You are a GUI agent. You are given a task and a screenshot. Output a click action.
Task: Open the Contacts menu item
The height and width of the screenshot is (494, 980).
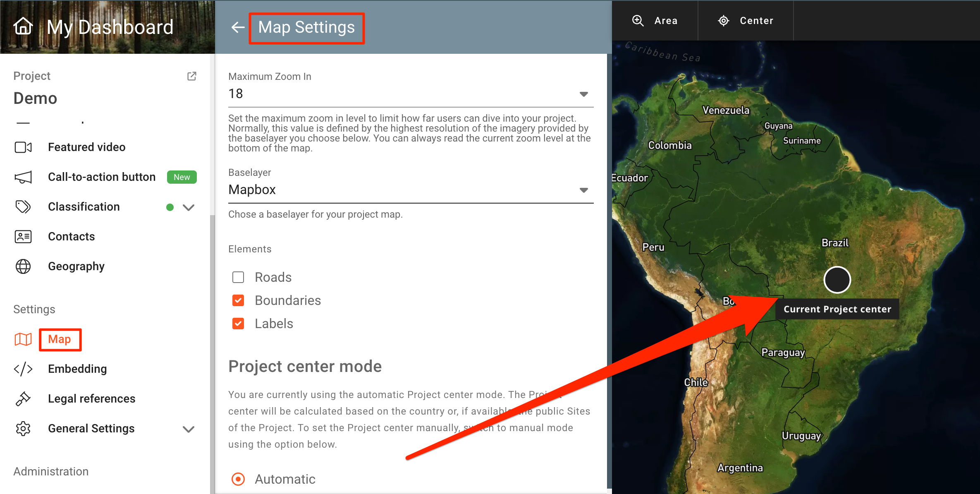tap(71, 237)
